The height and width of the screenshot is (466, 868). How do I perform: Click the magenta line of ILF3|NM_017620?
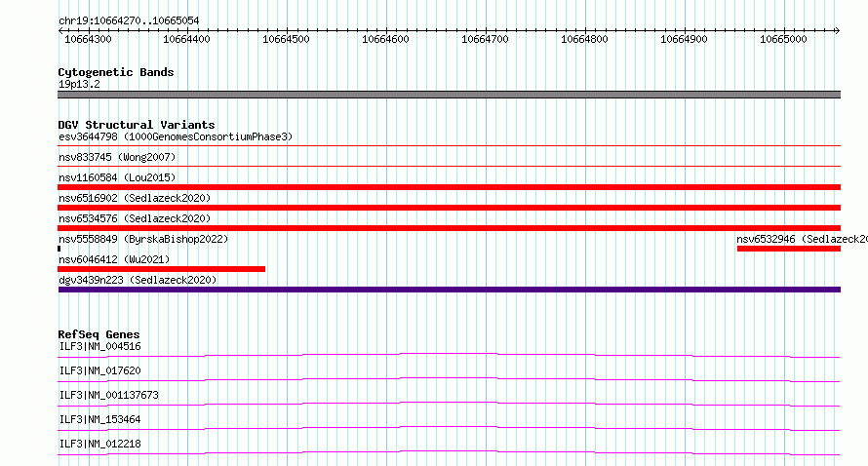tap(449, 379)
